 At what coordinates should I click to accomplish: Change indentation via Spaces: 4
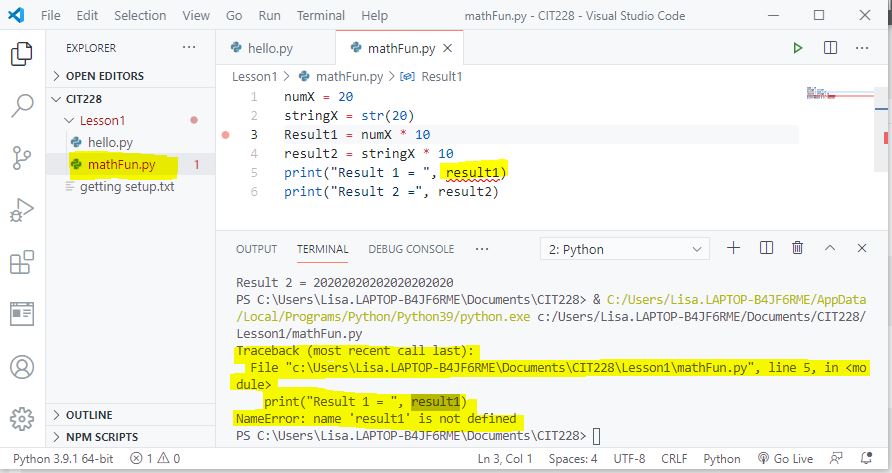pos(573,458)
